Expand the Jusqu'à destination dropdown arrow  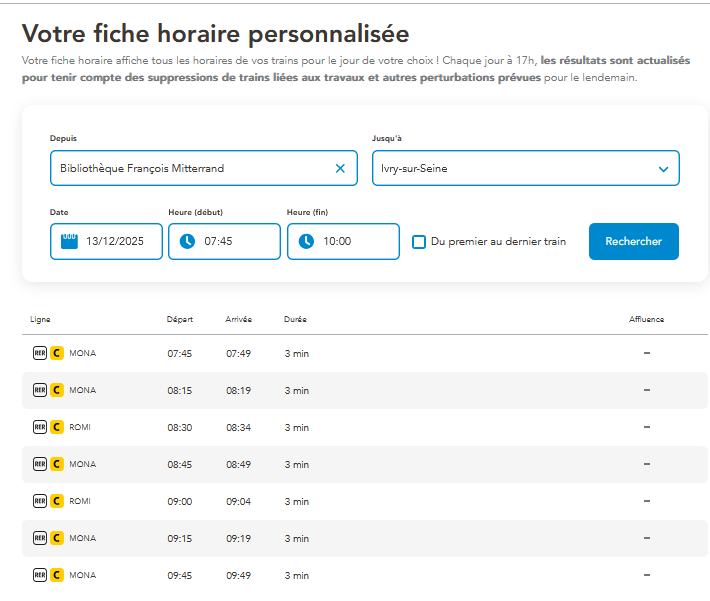pos(663,169)
